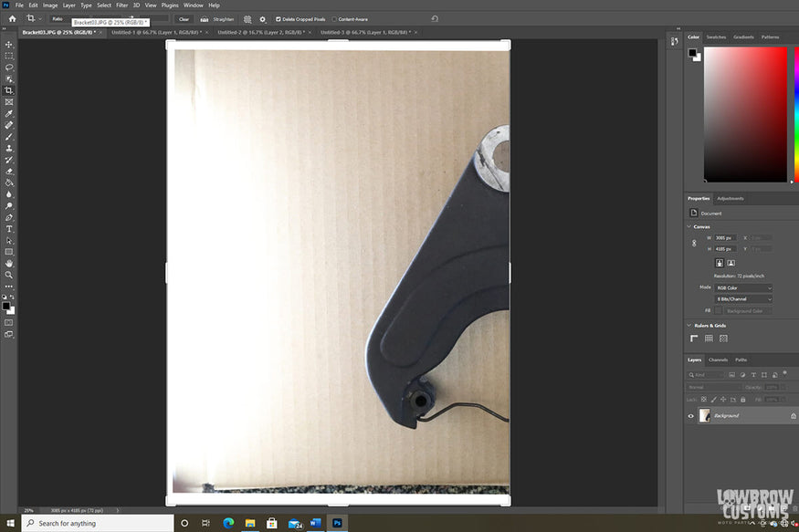Screen dimensions: 799x532
Task: Pick the Hand tool
Action: [x=9, y=264]
